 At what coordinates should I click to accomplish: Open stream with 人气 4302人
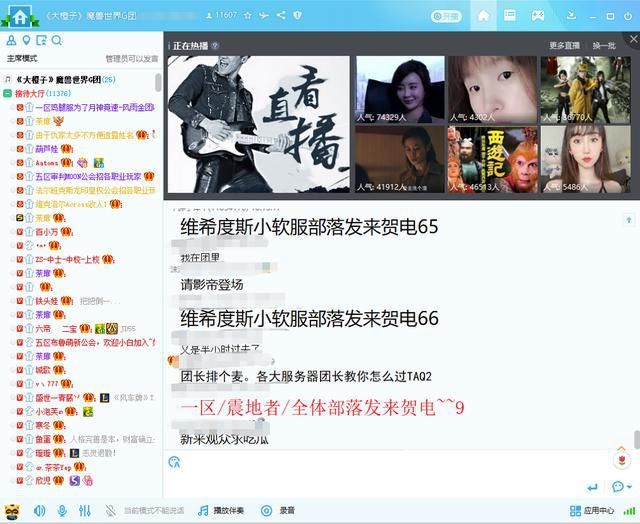tap(493, 89)
